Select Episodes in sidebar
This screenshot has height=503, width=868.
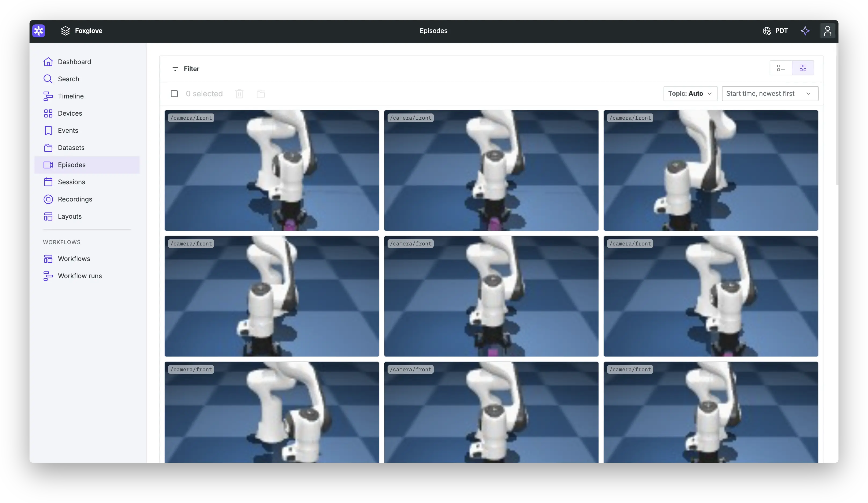click(x=87, y=165)
